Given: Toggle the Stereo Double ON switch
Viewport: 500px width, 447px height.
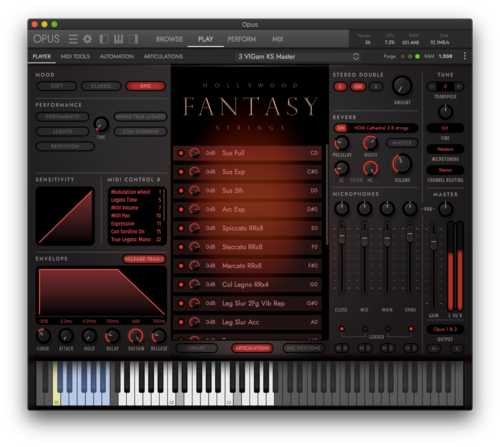Looking at the screenshot, I should [x=358, y=87].
